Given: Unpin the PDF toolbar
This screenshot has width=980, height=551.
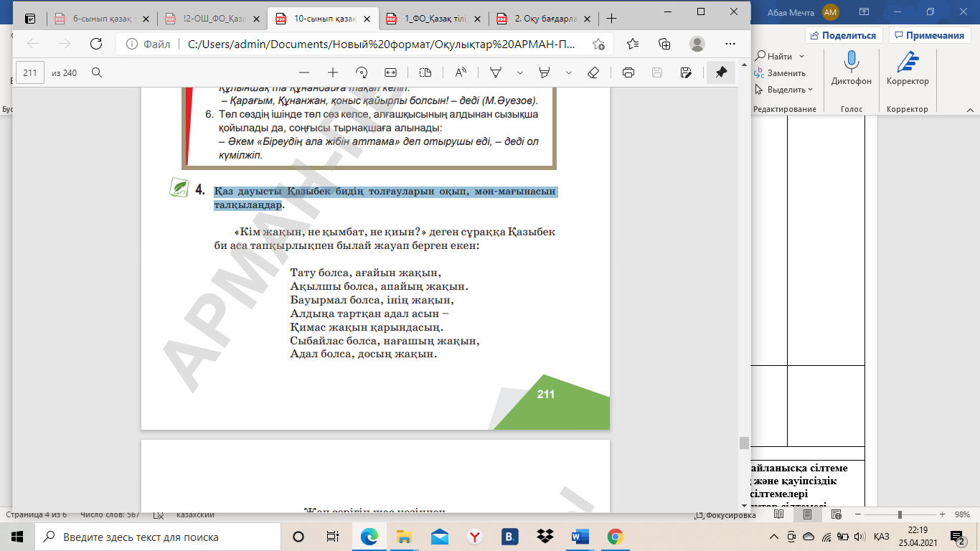Looking at the screenshot, I should (x=721, y=72).
